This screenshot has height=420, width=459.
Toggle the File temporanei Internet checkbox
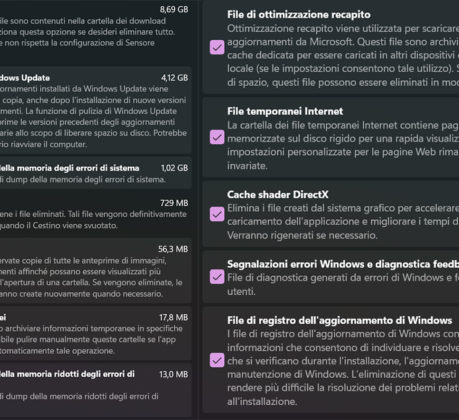(217, 137)
